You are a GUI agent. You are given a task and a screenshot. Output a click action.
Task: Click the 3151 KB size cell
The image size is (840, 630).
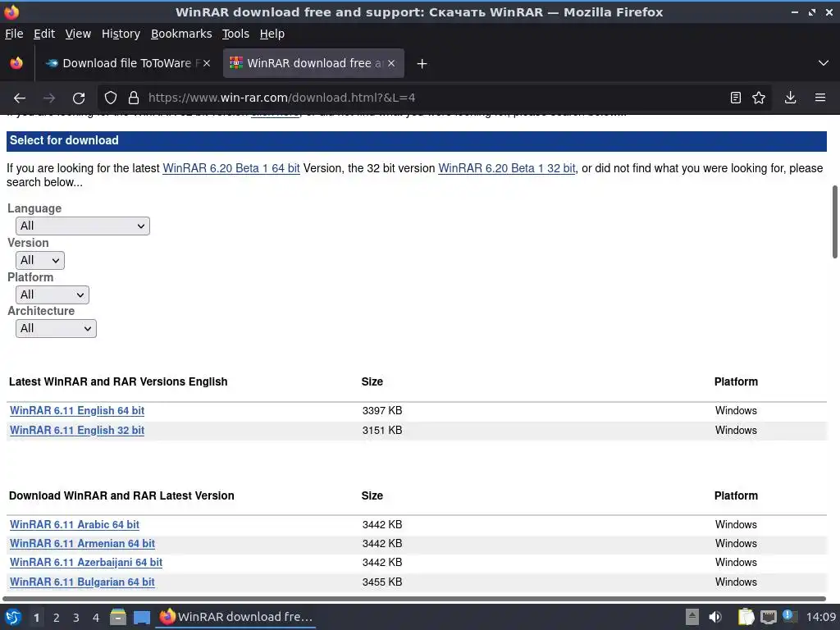coord(382,431)
